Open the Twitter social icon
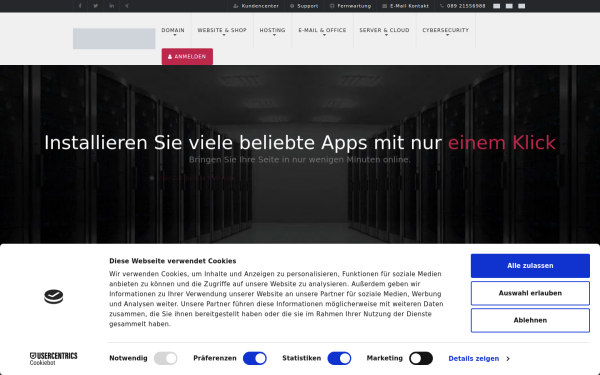600x375 pixels. pyautogui.click(x=96, y=6)
